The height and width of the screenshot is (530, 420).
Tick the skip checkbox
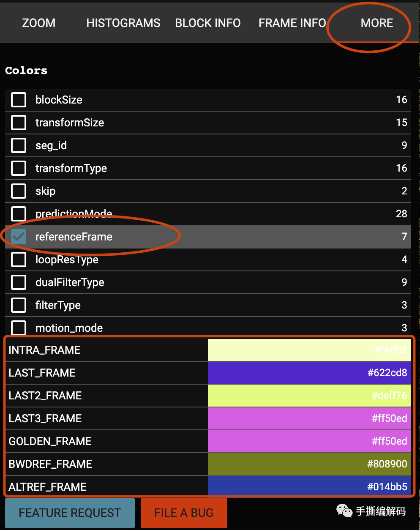pos(19,191)
